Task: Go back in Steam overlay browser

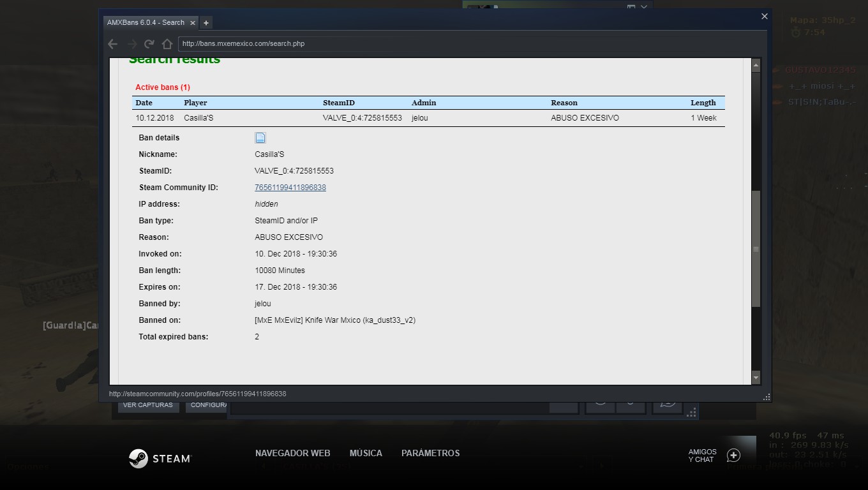Action: pos(113,44)
